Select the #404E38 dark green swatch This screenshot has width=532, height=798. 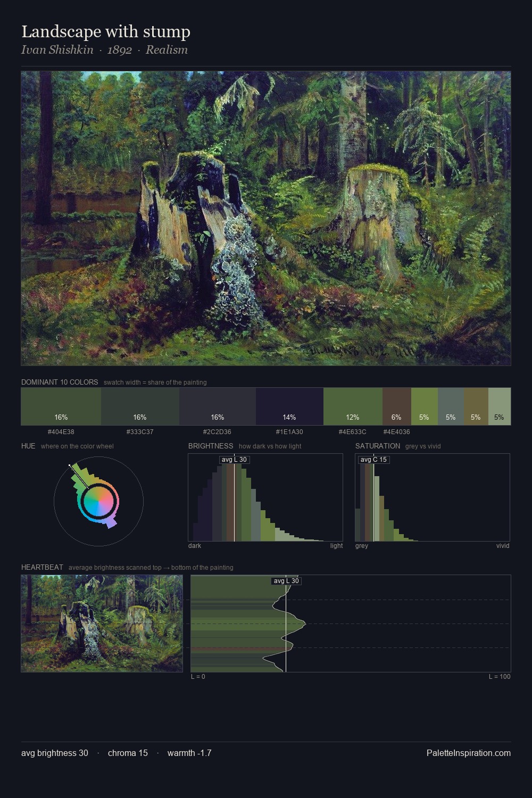(61, 406)
